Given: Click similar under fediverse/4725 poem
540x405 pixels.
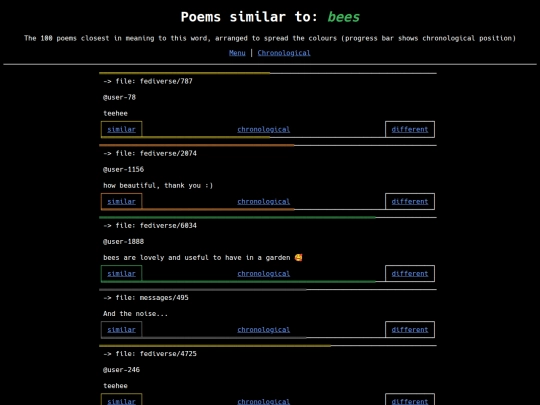Looking at the screenshot, I should pyautogui.click(x=122, y=401).
